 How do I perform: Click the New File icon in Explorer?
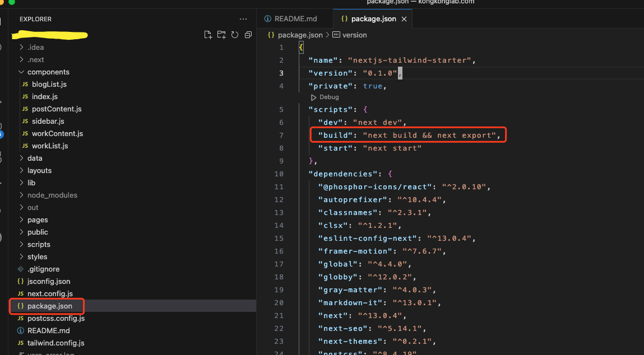[208, 35]
